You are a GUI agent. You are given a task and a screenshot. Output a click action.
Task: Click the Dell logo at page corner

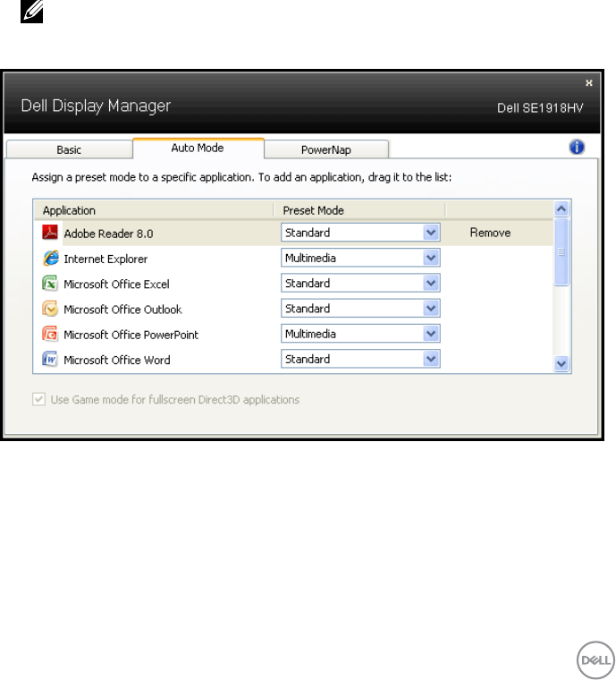click(596, 660)
